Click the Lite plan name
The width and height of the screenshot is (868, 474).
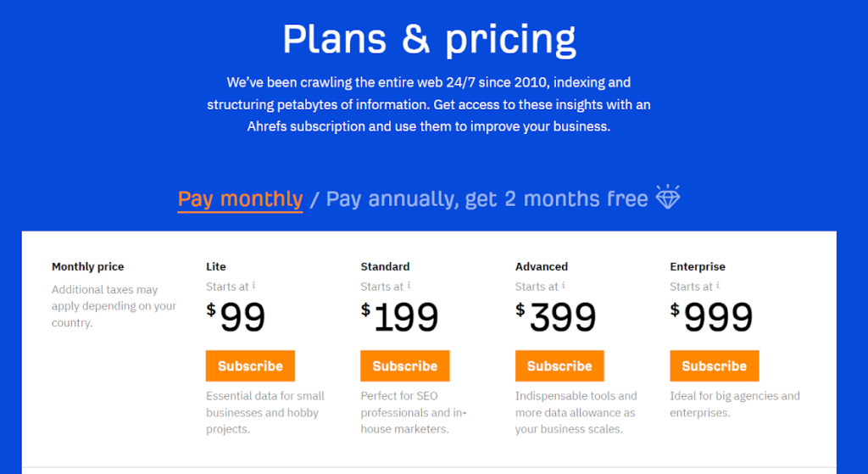pyautogui.click(x=216, y=266)
